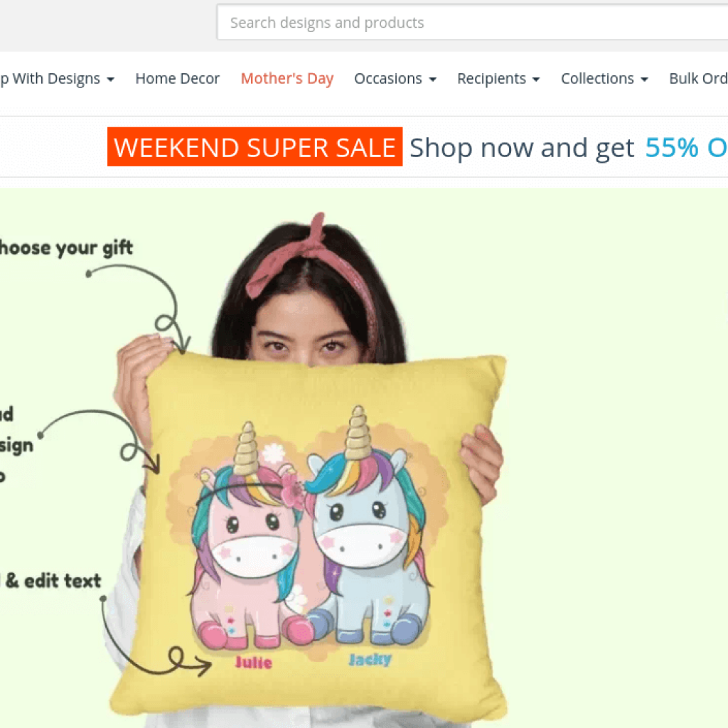Image resolution: width=728 pixels, height=728 pixels.
Task: Click the WEEKEND SUPER SALE banner
Action: tap(255, 146)
